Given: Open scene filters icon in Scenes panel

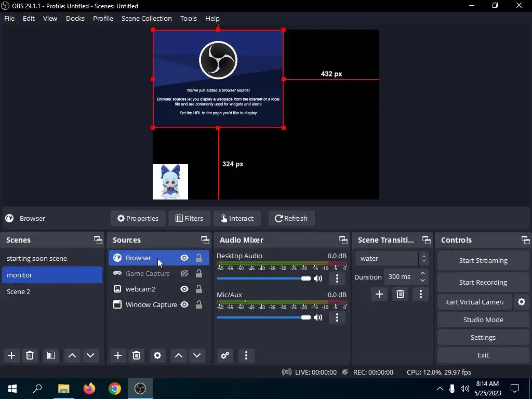Looking at the screenshot, I should pyautogui.click(x=51, y=355).
